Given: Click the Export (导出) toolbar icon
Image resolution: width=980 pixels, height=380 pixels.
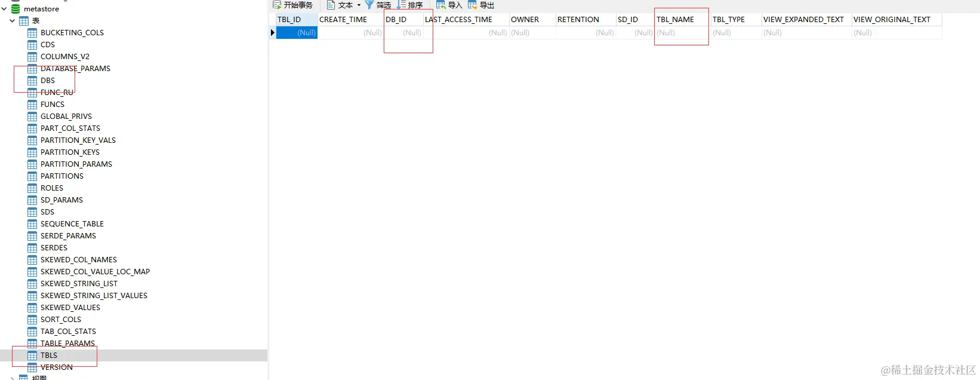Looking at the screenshot, I should coord(472,5).
